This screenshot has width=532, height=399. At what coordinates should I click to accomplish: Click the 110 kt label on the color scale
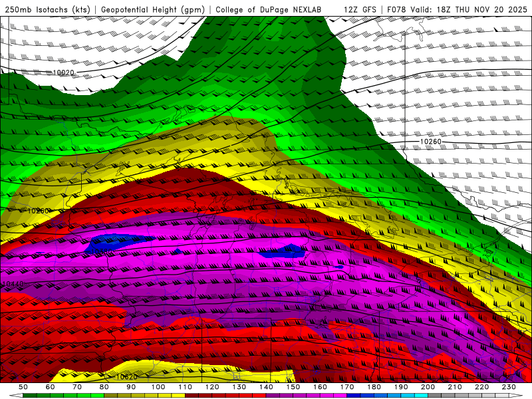[186, 387]
